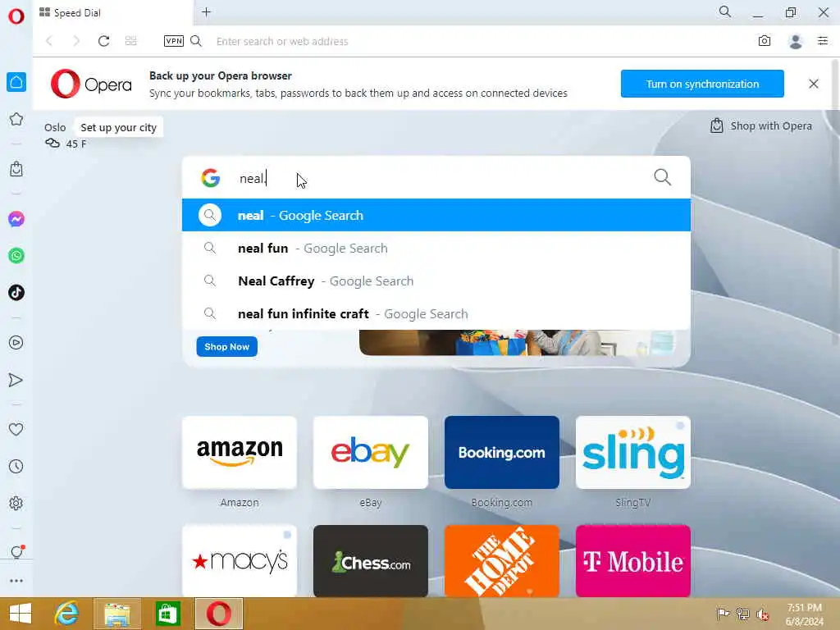Go forward to next page
This screenshot has height=630, width=840.
(76, 41)
